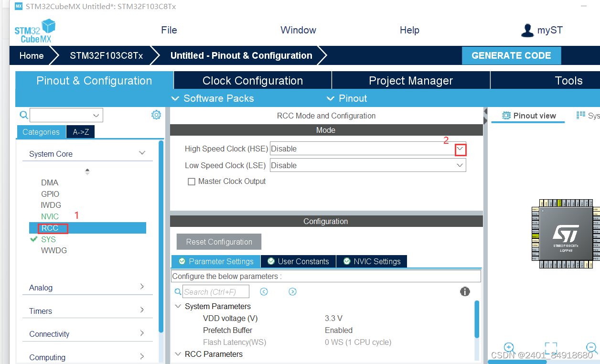Open the Low Speed Clock (LSE) dropdown
Image resolution: width=600 pixels, height=364 pixels.
460,165
